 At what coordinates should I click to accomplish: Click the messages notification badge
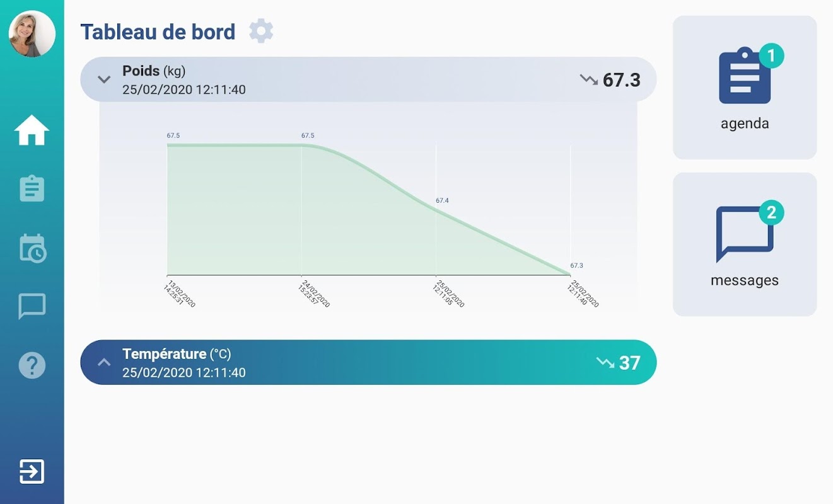coord(771,213)
